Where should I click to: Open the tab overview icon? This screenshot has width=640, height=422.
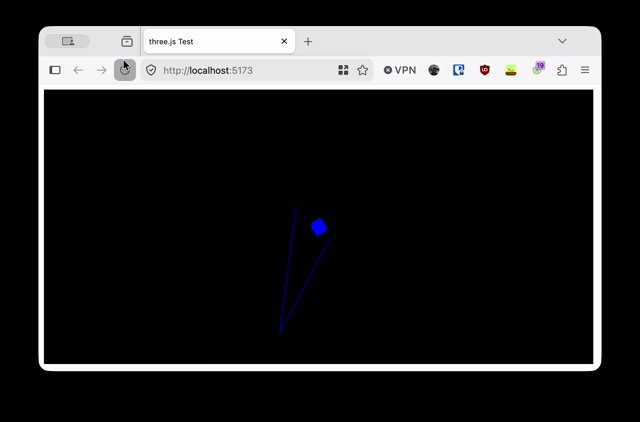click(127, 41)
